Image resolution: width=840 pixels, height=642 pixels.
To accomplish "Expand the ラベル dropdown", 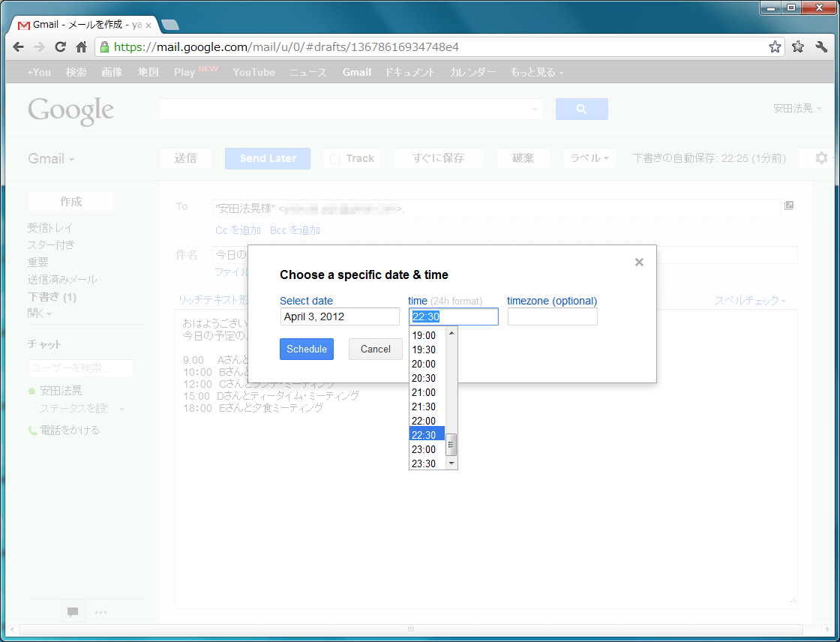I will (x=589, y=158).
